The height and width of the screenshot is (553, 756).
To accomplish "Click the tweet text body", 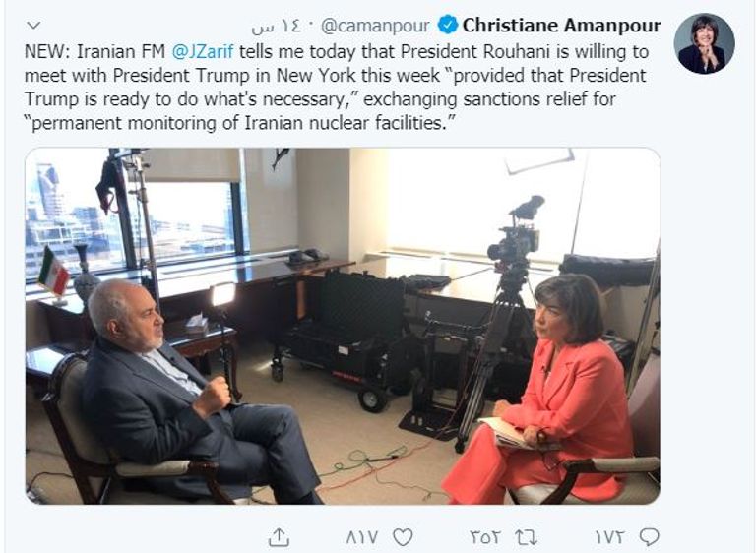I will pyautogui.click(x=336, y=88).
